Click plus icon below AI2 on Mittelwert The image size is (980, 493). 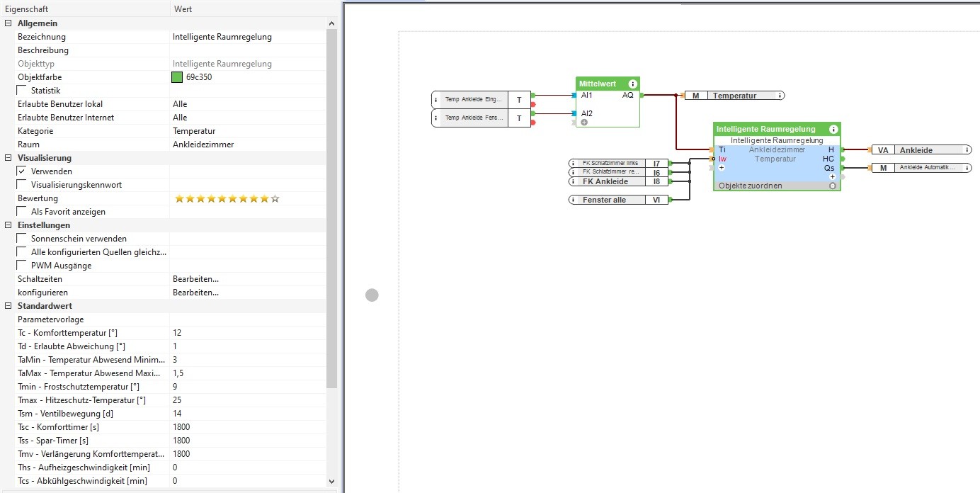(584, 123)
